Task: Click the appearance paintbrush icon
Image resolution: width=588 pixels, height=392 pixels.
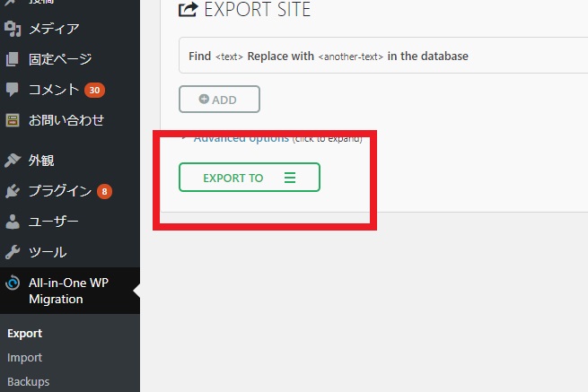Action: [13, 161]
